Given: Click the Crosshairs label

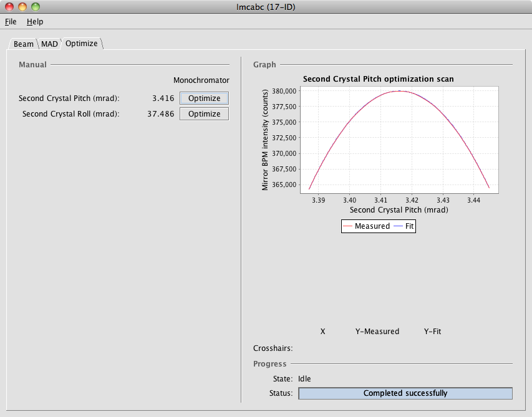Looking at the screenshot, I should click(x=273, y=348).
